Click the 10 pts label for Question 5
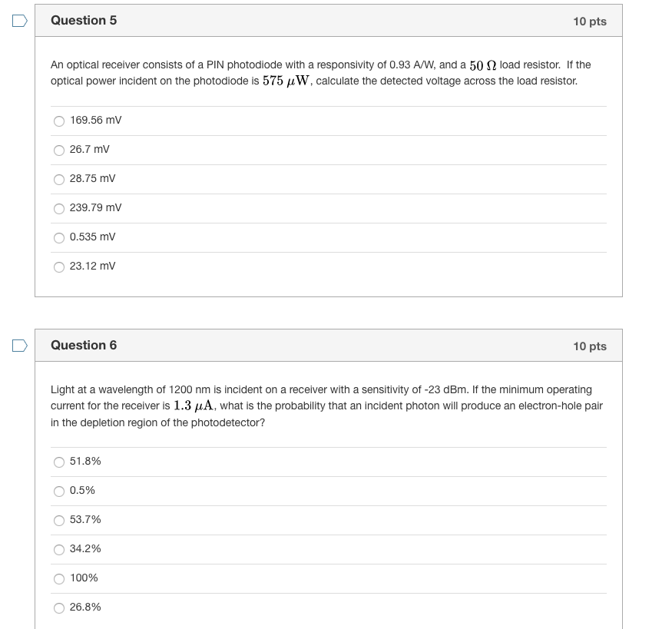This screenshot has height=629, width=672. coord(590,21)
